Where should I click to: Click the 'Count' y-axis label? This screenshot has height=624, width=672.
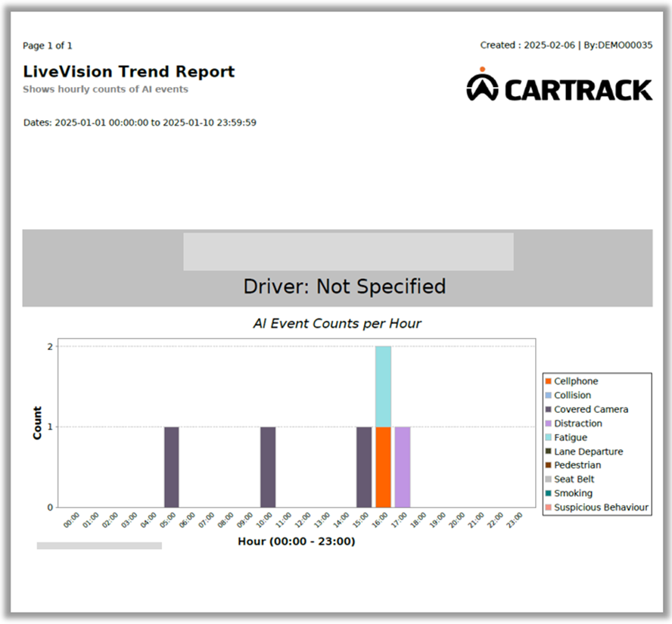(37, 423)
